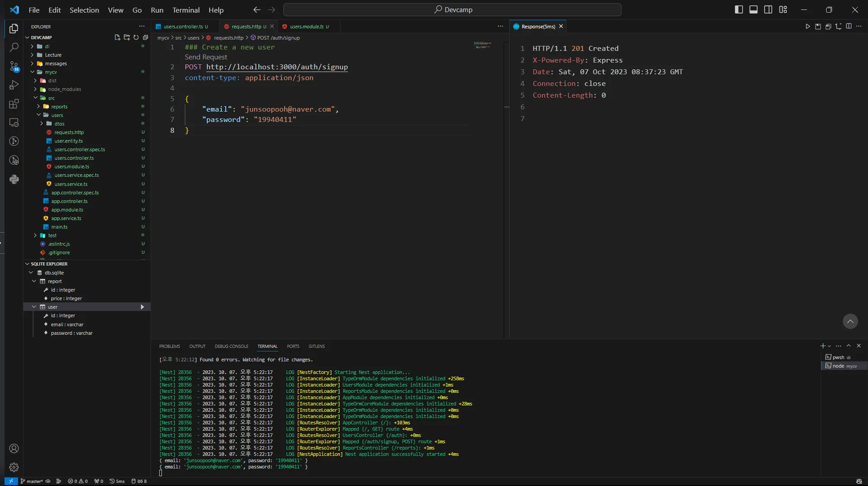The height and width of the screenshot is (486, 868).
Task: Click the Send Request link
Action: click(x=206, y=57)
